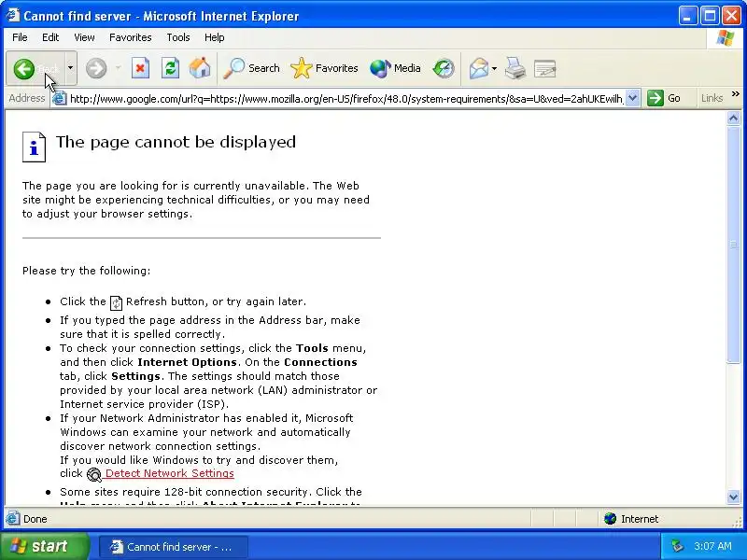The height and width of the screenshot is (560, 747).
Task: Open the Help menu
Action: (214, 37)
